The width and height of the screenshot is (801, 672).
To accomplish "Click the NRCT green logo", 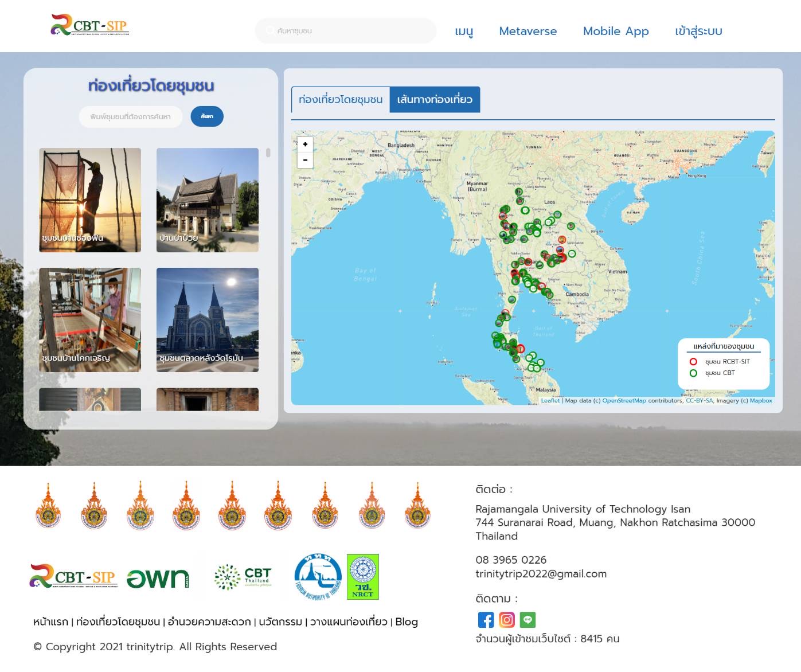I will coord(363,577).
